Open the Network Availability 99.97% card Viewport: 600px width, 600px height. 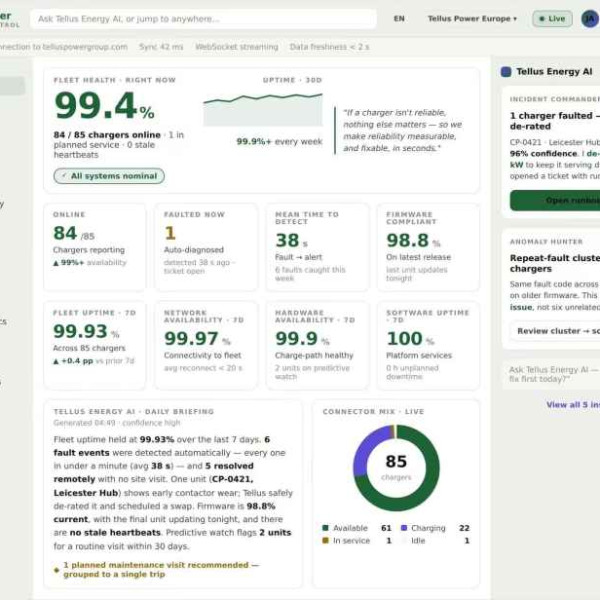point(206,346)
